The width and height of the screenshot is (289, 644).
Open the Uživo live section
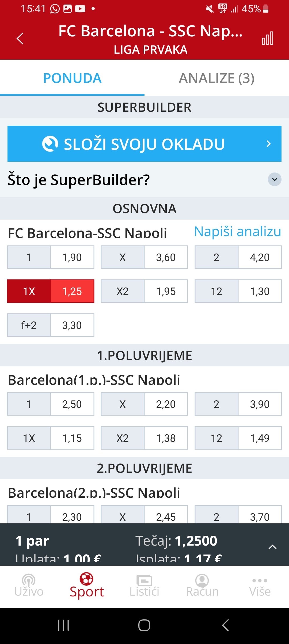click(x=29, y=586)
